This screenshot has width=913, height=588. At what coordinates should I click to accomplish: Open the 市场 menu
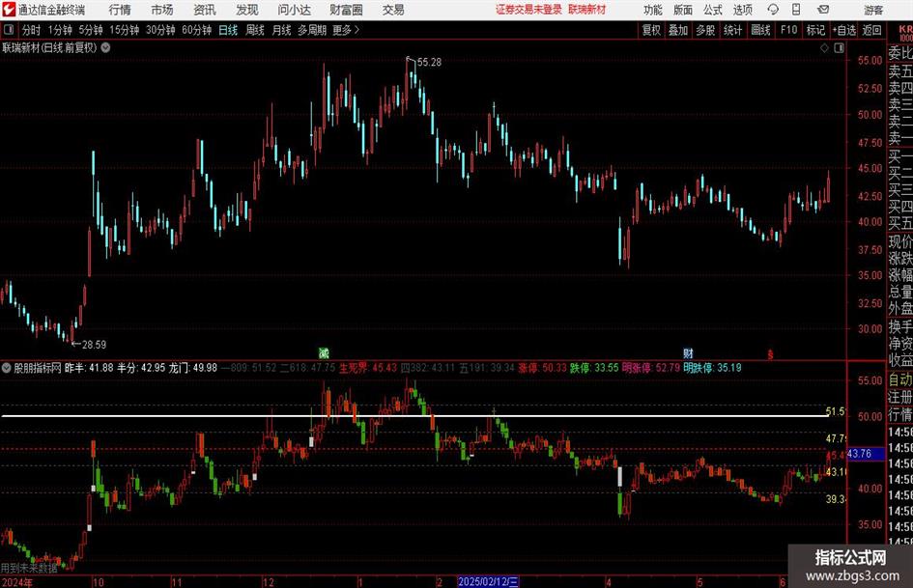pos(162,10)
